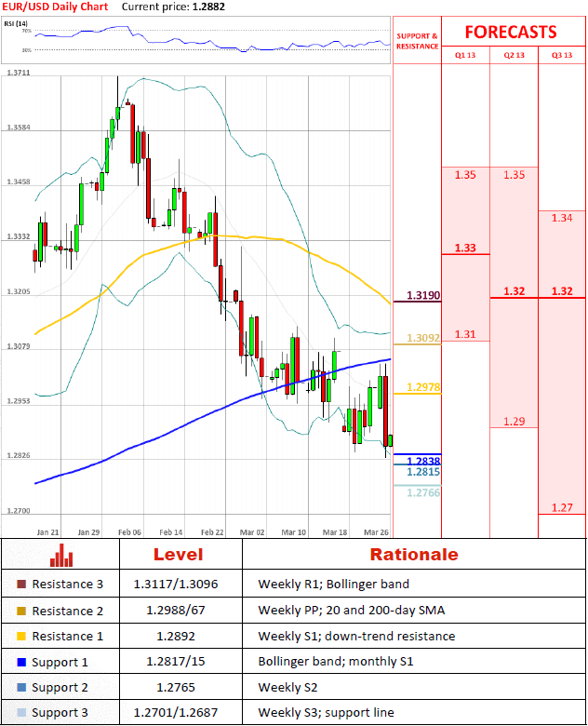Click the 1.3190 resistance level label

[x=423, y=295]
